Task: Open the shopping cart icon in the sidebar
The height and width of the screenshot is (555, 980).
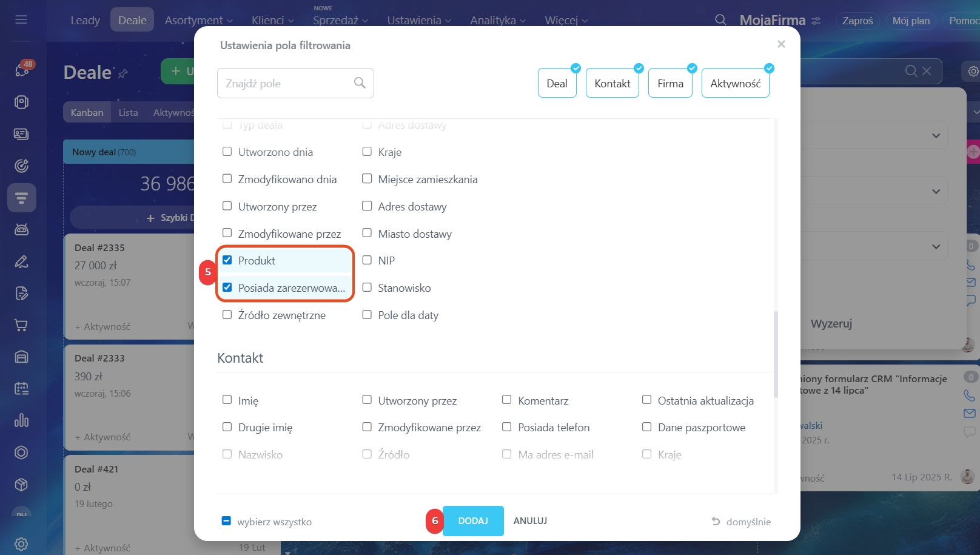Action: pos(21,325)
